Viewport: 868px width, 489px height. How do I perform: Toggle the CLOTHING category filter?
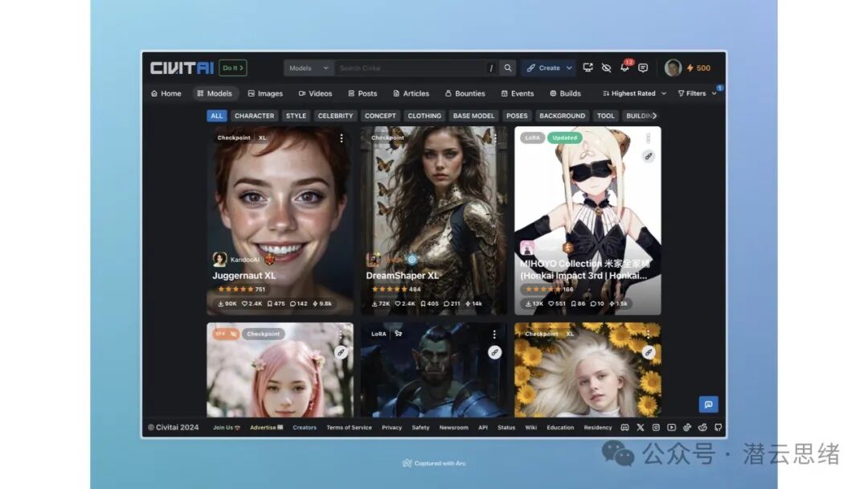[x=424, y=116]
